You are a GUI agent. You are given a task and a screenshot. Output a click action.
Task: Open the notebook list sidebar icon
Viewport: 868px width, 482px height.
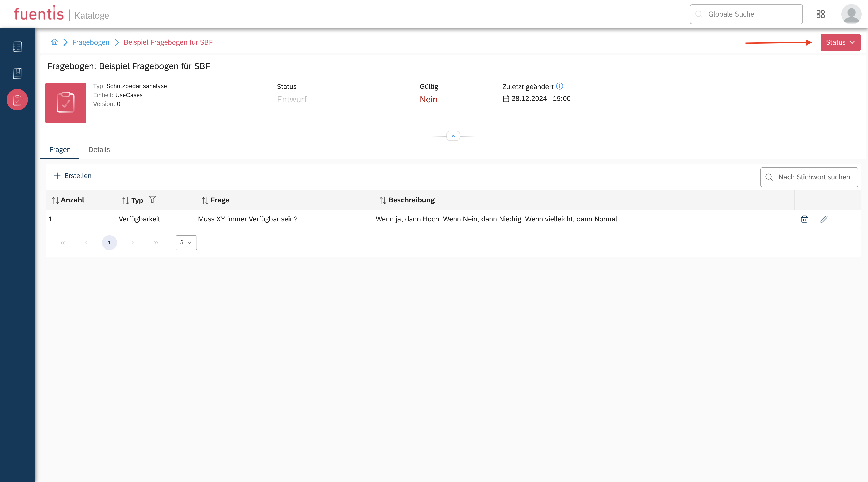coord(17,47)
